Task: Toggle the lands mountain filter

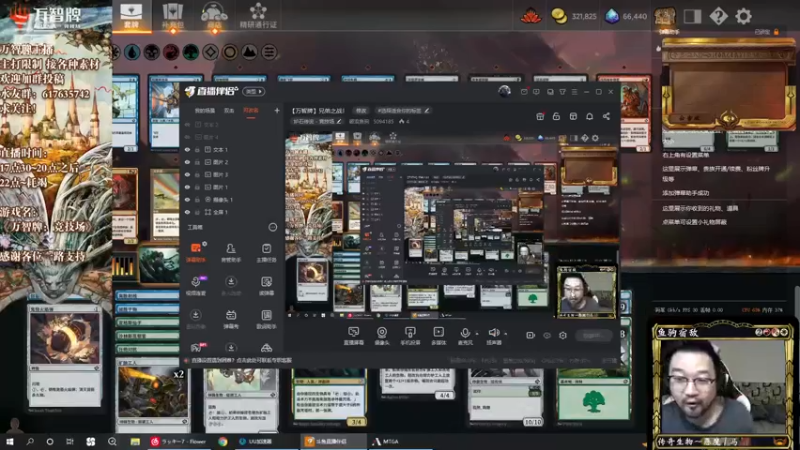Action: pos(249,52)
